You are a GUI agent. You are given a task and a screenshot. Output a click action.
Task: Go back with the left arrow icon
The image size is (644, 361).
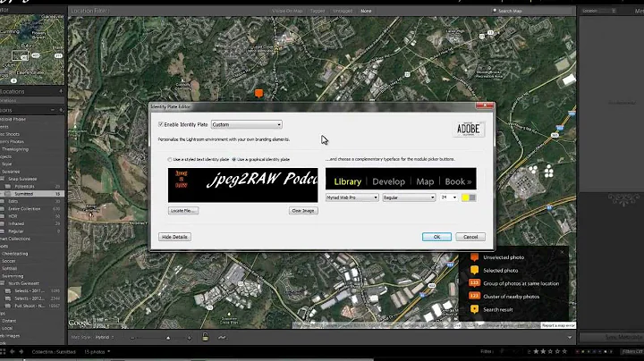click(x=12, y=351)
